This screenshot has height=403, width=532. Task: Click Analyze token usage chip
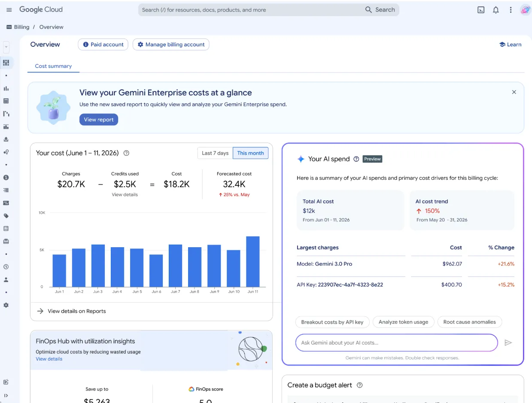pos(403,322)
